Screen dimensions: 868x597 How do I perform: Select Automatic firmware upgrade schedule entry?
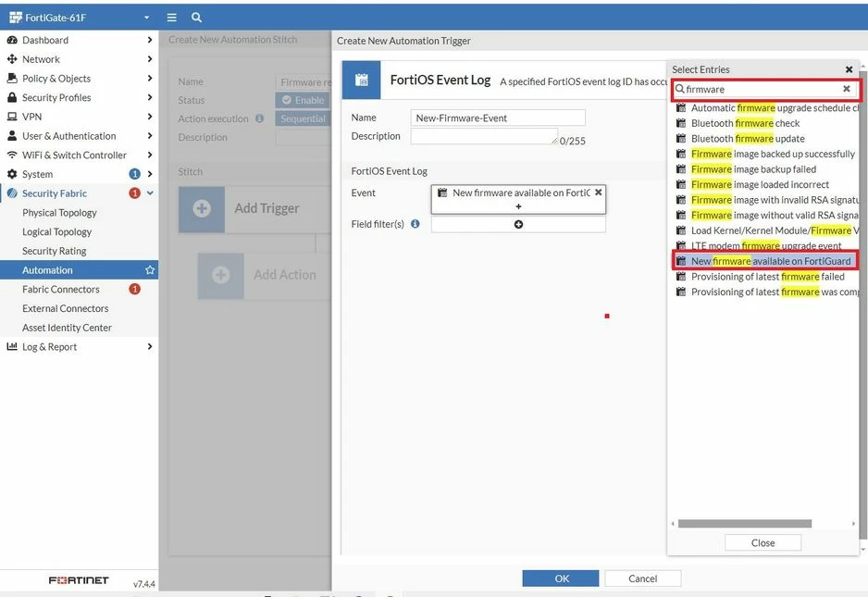pos(767,108)
